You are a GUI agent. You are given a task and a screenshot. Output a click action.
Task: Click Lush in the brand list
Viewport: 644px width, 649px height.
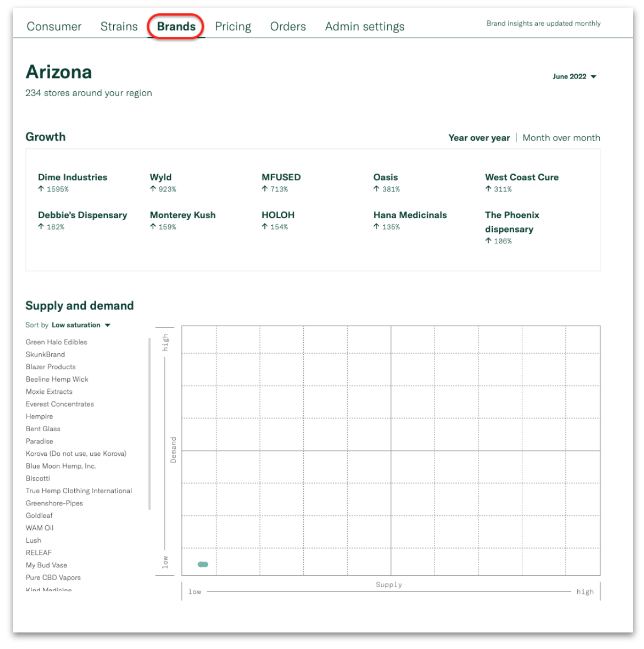pos(34,540)
